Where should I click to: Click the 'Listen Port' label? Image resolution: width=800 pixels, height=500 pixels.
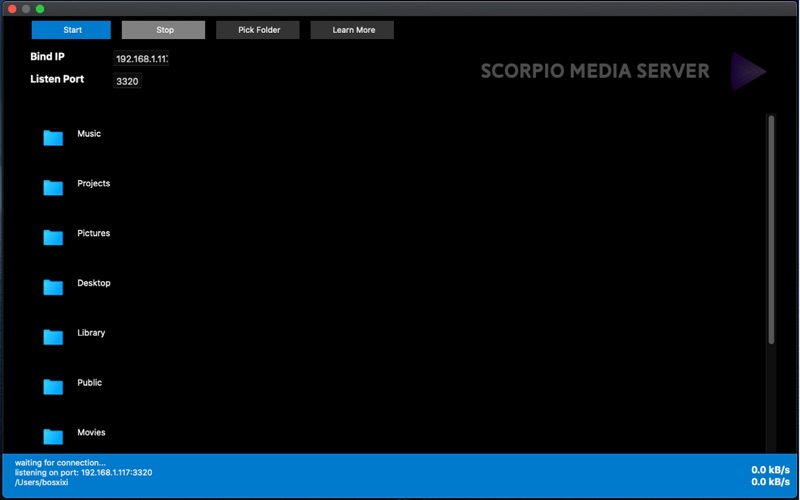(57, 79)
